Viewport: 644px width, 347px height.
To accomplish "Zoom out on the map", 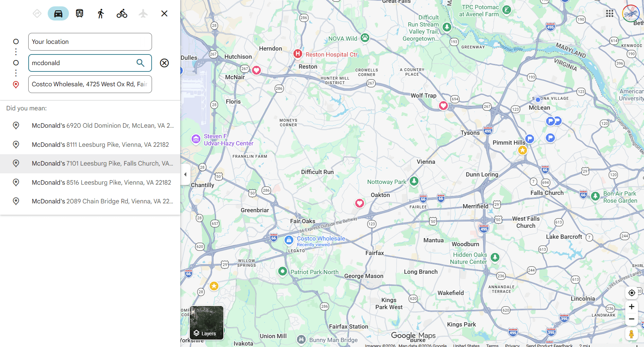I will (632, 319).
